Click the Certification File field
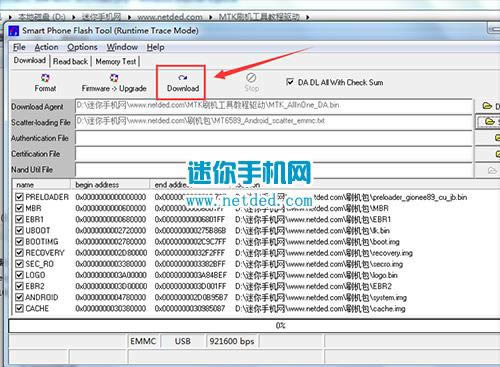This screenshot has height=367, width=500. (274, 154)
